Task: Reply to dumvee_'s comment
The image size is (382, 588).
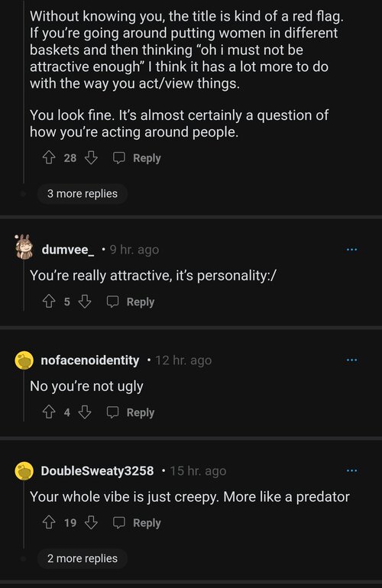Action: (131, 302)
